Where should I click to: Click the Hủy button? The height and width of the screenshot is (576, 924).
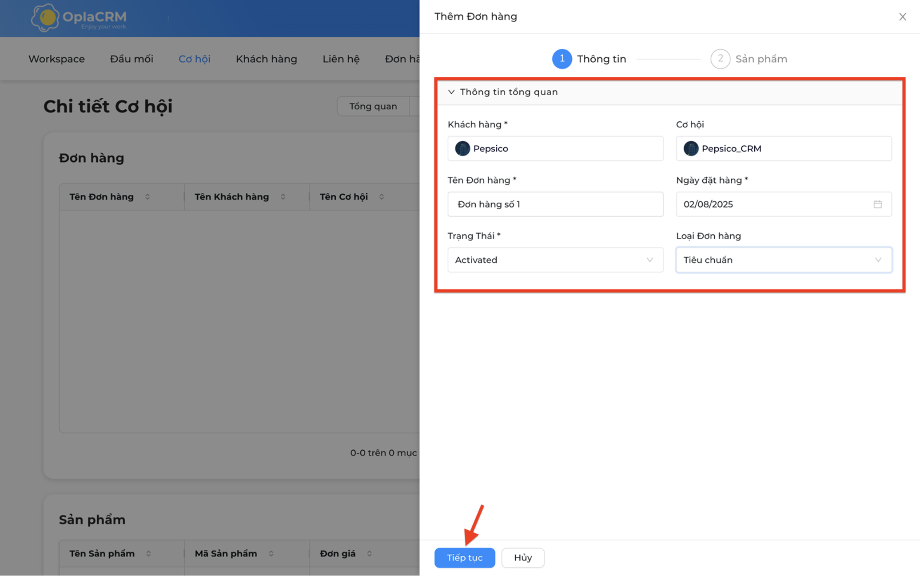click(x=523, y=557)
